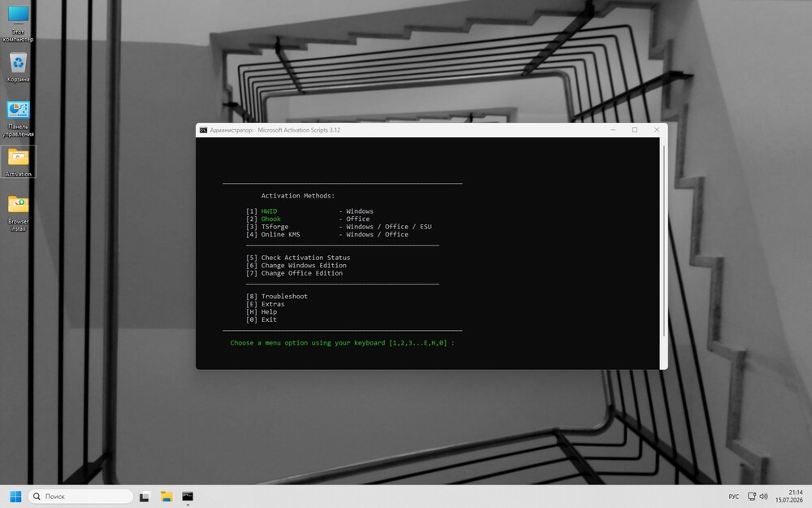Open File Explorer from the taskbar
The width and height of the screenshot is (812, 508).
[166, 496]
